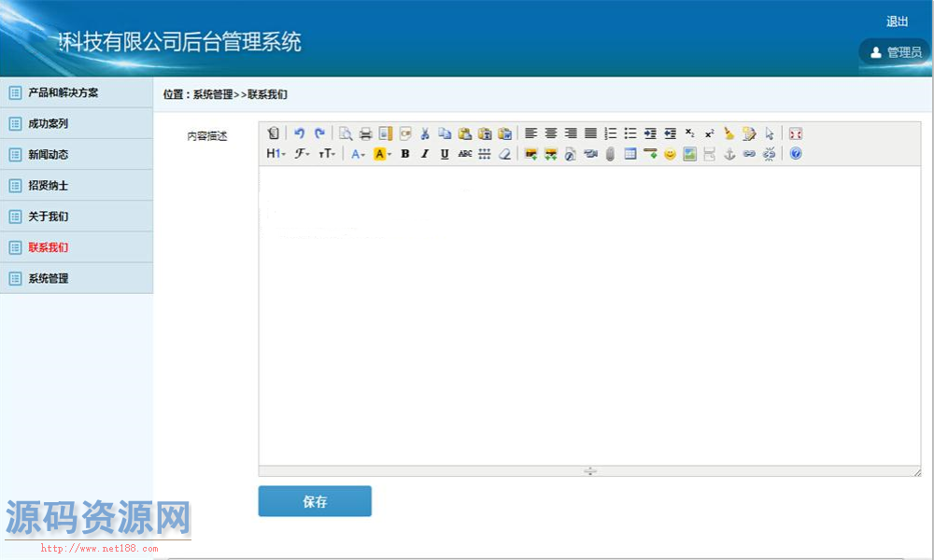This screenshot has width=934, height=560.
Task: Open 产品和解决方案 in the sidebar
Action: tap(77, 92)
